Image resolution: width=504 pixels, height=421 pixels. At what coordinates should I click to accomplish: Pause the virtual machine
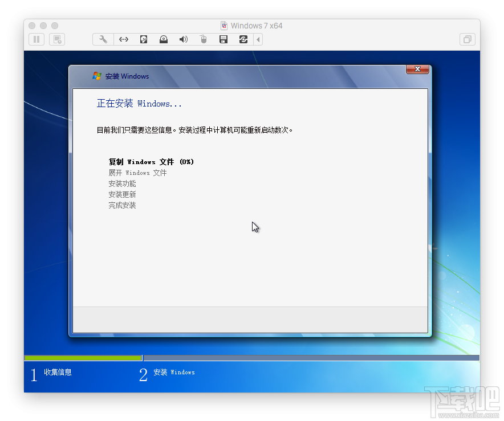click(x=36, y=39)
